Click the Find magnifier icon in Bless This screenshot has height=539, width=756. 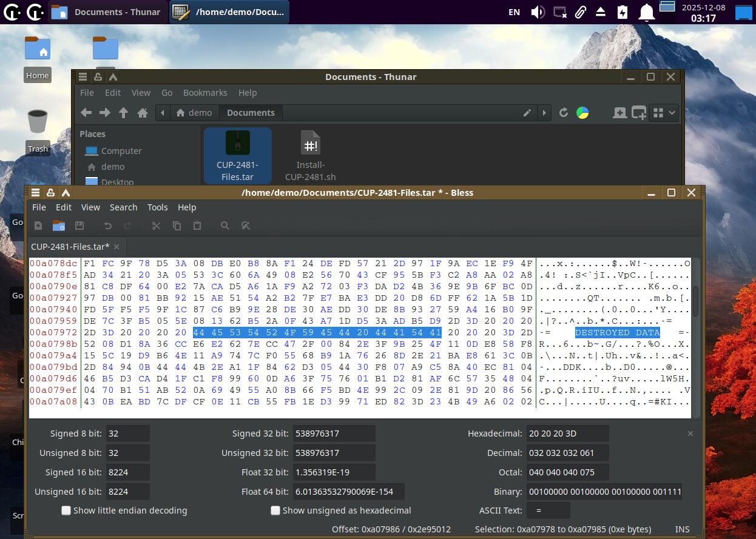tap(225, 226)
